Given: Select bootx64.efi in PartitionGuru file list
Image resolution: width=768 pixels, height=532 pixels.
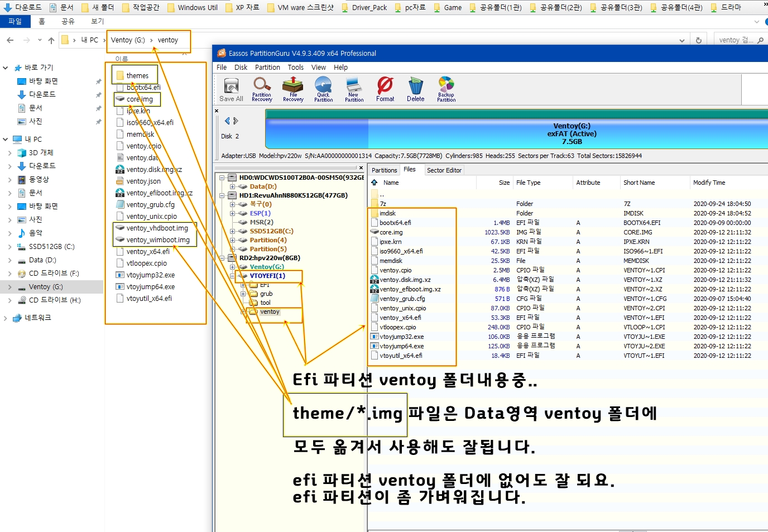Looking at the screenshot, I should pyautogui.click(x=395, y=223).
